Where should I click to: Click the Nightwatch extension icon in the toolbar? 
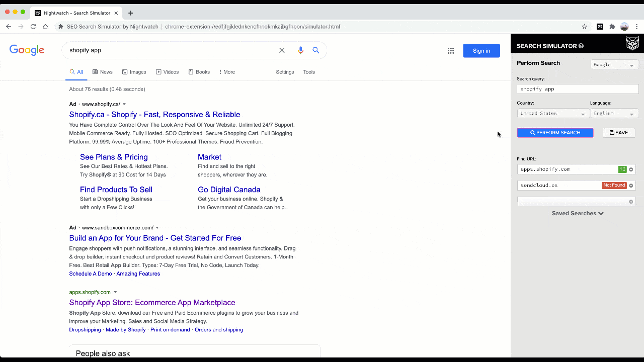click(x=600, y=26)
